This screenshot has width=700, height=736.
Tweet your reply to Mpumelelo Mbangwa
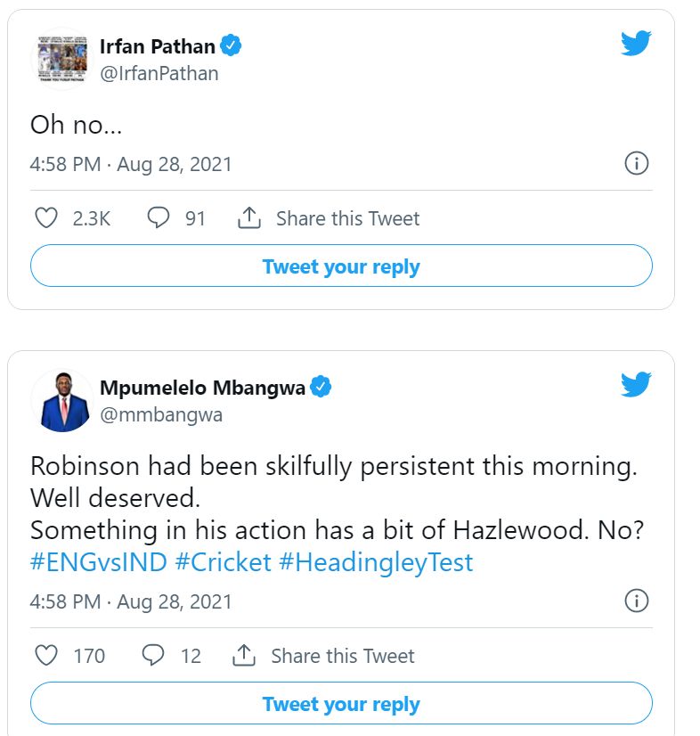pyautogui.click(x=341, y=704)
